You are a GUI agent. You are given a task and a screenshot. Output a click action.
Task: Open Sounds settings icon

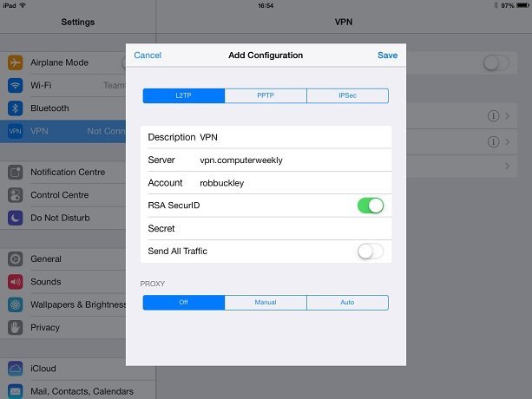(15, 282)
